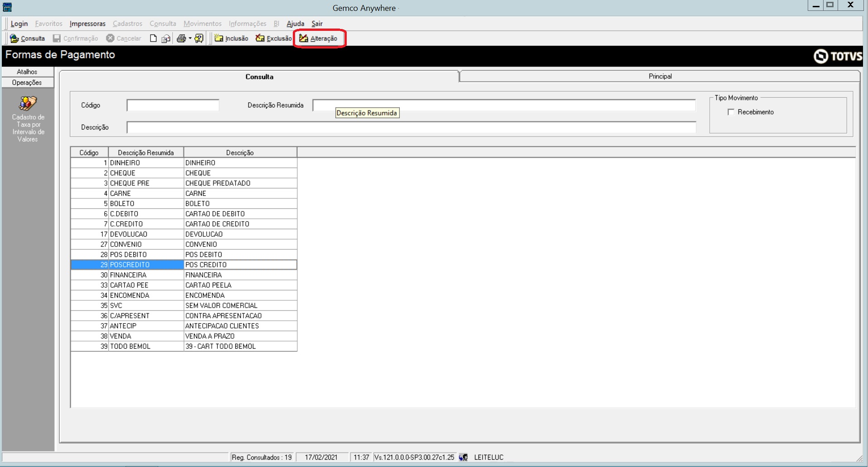Open the Ajuda menu

(296, 24)
